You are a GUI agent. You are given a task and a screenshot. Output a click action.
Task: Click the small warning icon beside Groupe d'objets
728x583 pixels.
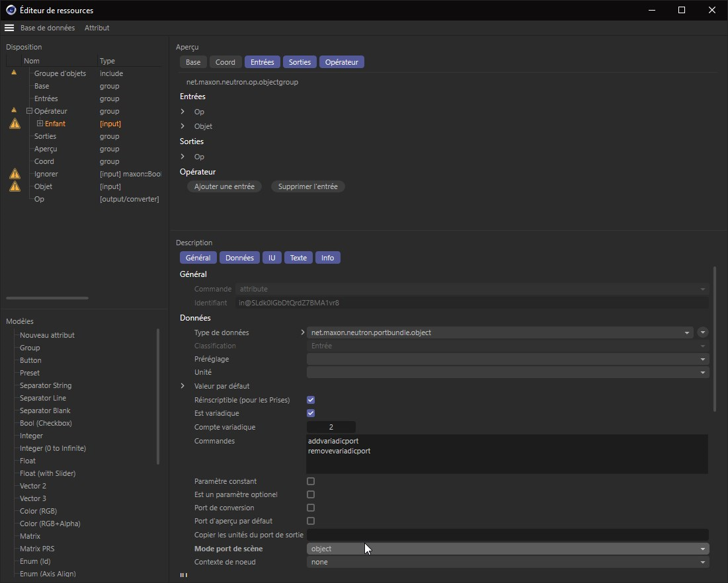pos(14,73)
